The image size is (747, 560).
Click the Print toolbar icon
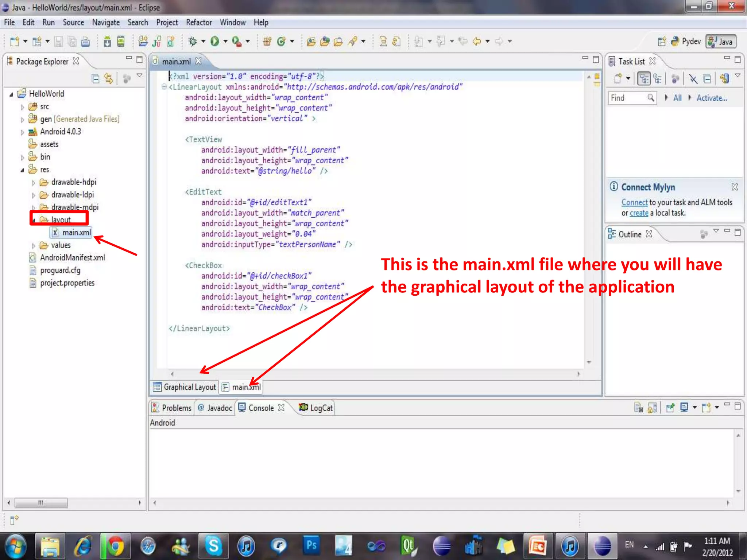pos(85,42)
